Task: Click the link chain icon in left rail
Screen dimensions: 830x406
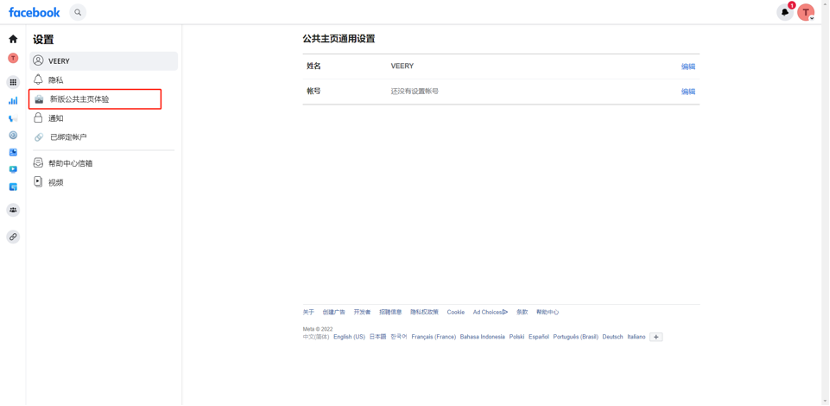Action: tap(13, 237)
